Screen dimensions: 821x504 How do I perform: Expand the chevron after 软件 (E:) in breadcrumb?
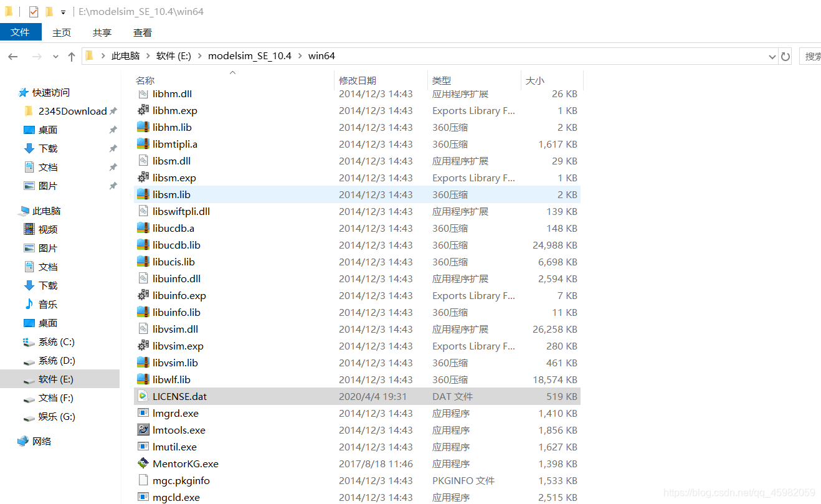coord(200,56)
